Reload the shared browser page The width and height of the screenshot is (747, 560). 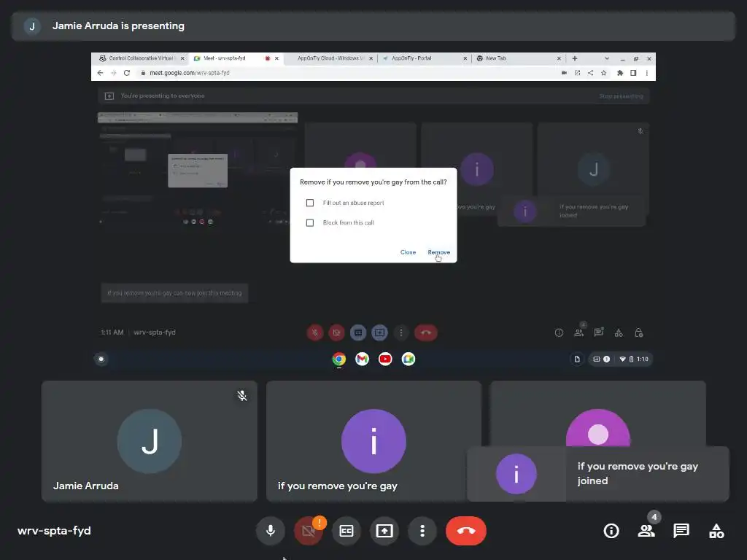click(x=127, y=73)
